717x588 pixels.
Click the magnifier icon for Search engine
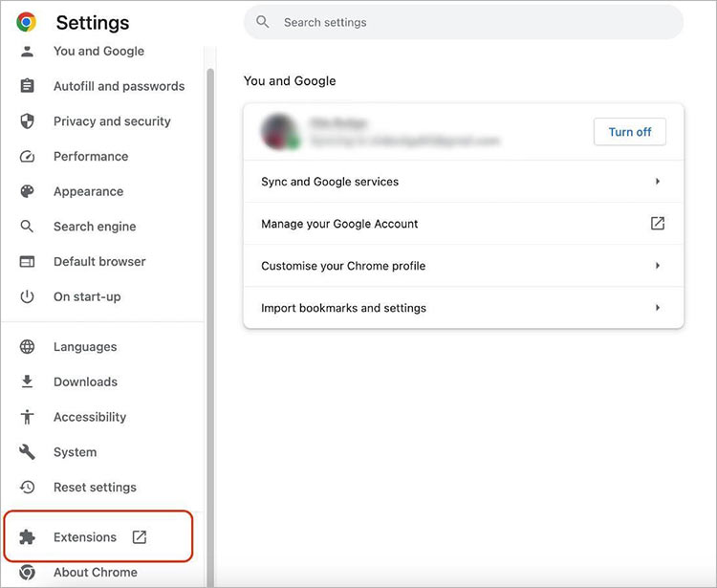[27, 227]
